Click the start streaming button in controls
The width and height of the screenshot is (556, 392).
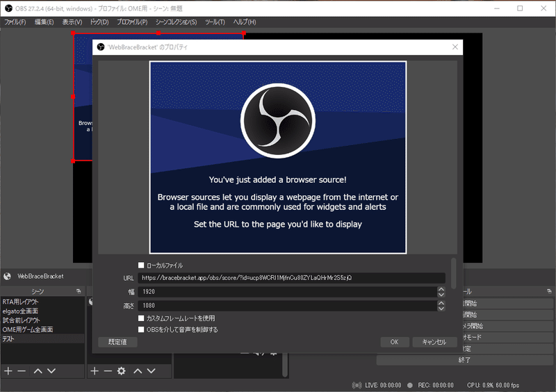pyautogui.click(x=507, y=304)
